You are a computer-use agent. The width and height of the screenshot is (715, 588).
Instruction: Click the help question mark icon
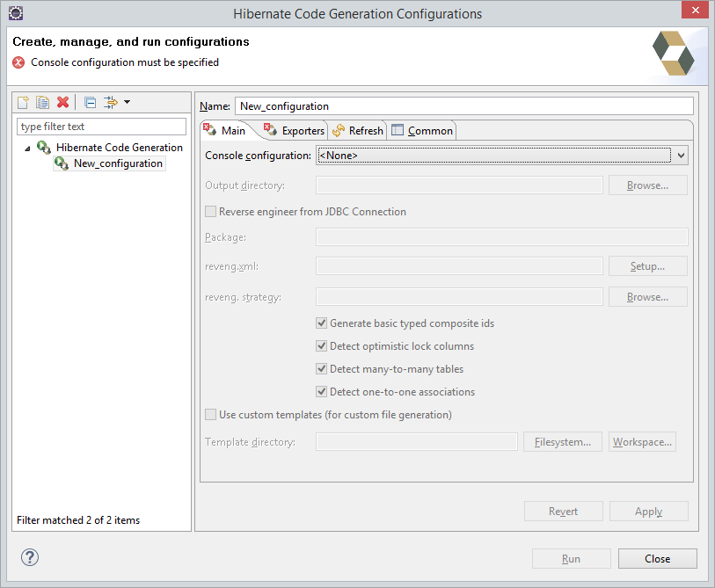click(30, 557)
